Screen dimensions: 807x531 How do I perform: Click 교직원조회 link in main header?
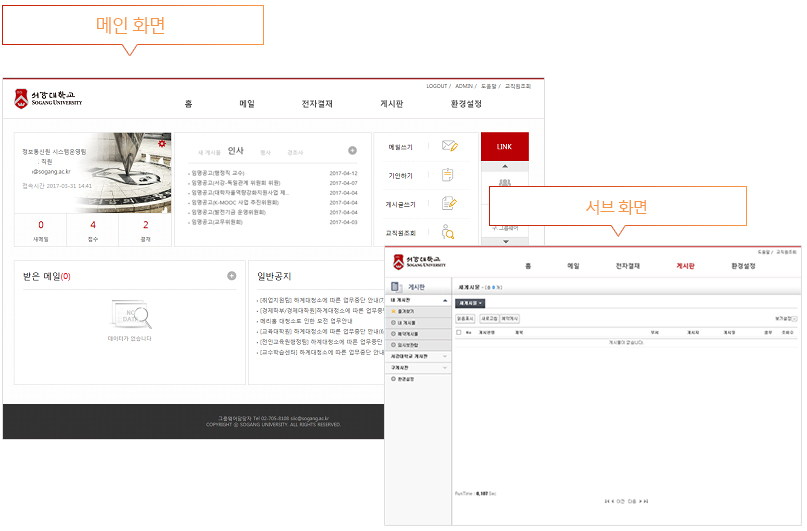pos(517,86)
